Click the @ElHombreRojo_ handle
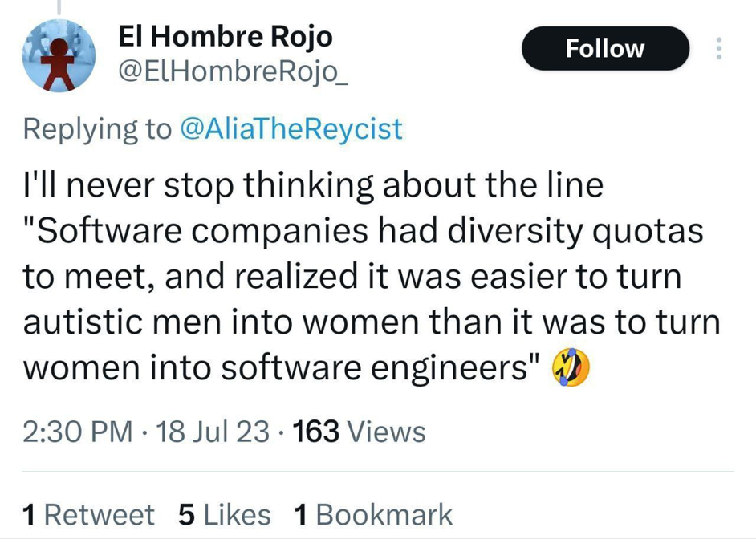The width and height of the screenshot is (756, 539). 234,73
